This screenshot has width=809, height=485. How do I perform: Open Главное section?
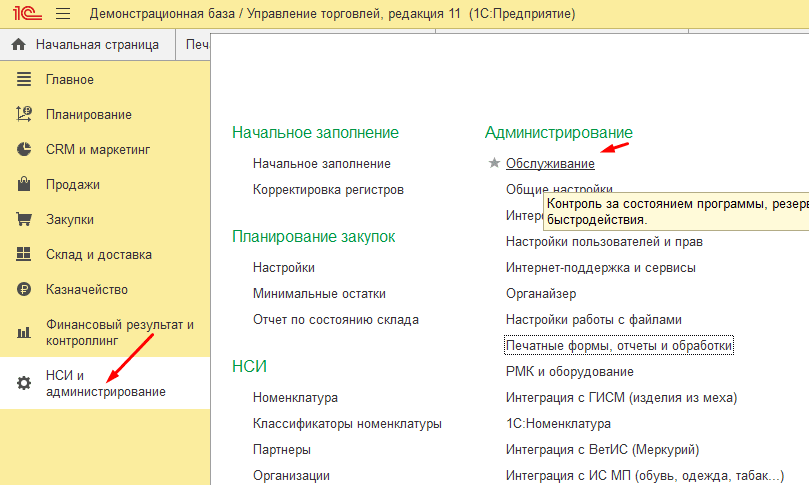tap(105, 79)
